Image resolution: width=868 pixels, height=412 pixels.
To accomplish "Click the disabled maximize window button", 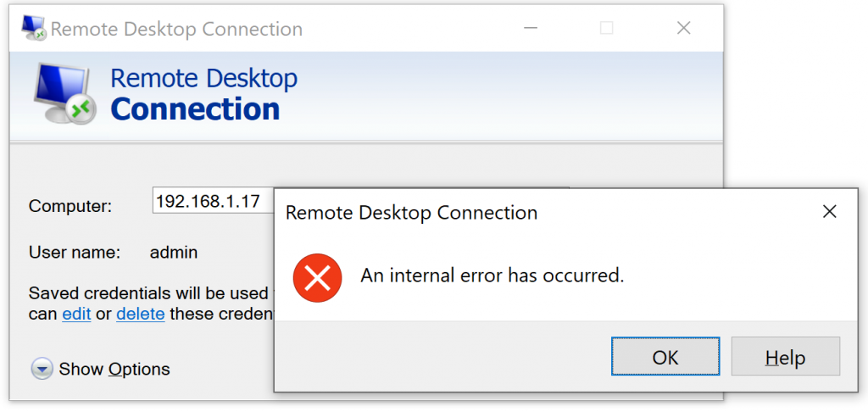I will coord(607,28).
